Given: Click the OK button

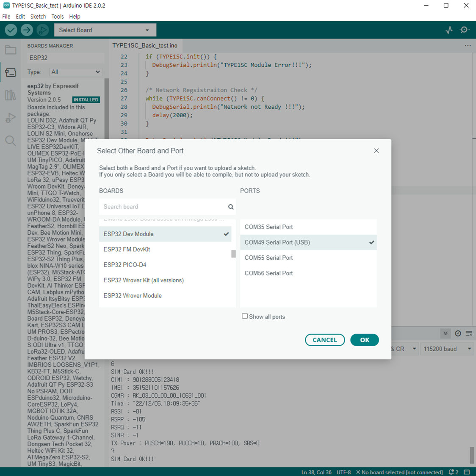Looking at the screenshot, I should pos(365,340).
